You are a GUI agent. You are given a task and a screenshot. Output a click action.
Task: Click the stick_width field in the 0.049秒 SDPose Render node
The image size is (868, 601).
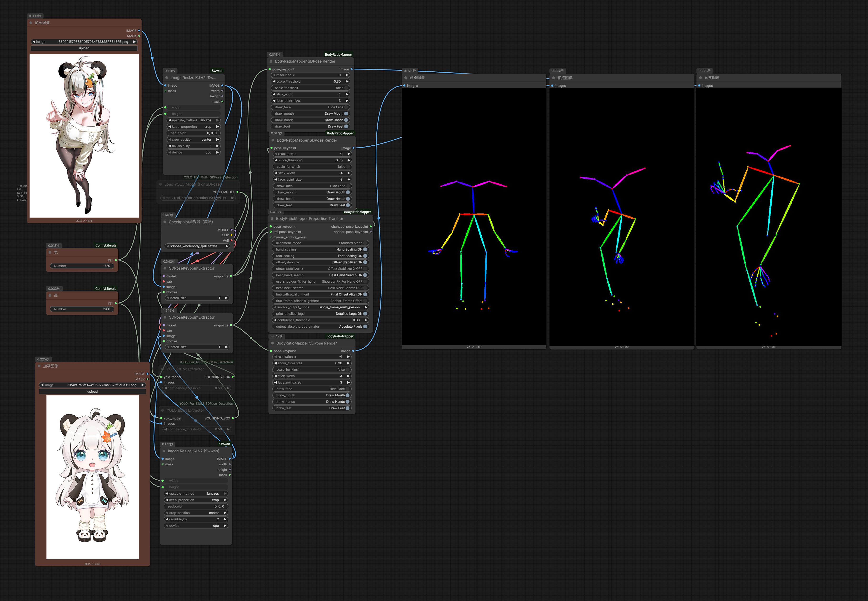click(312, 376)
